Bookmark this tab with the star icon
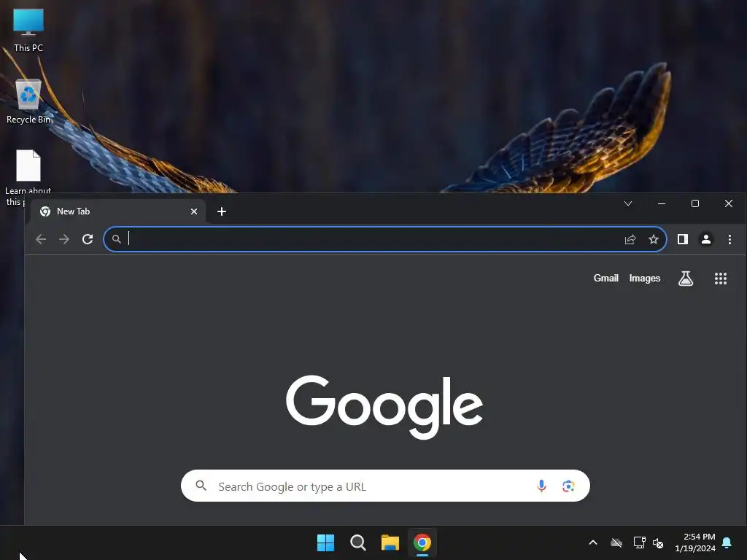This screenshot has width=747, height=560. pyautogui.click(x=654, y=239)
